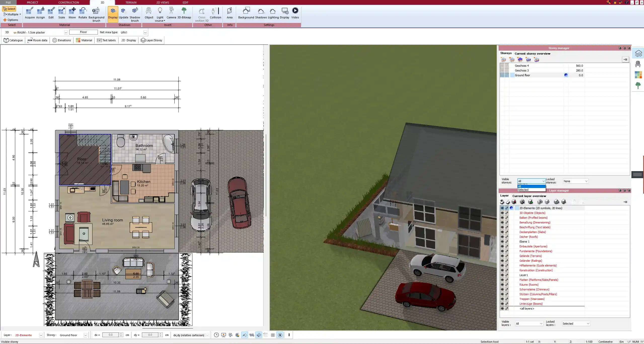644x344 pixels.
Task: Click the Text labels button
Action: point(106,40)
